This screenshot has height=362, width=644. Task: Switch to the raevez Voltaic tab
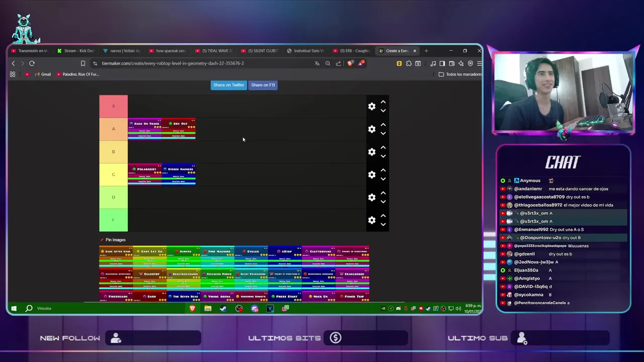click(x=122, y=51)
